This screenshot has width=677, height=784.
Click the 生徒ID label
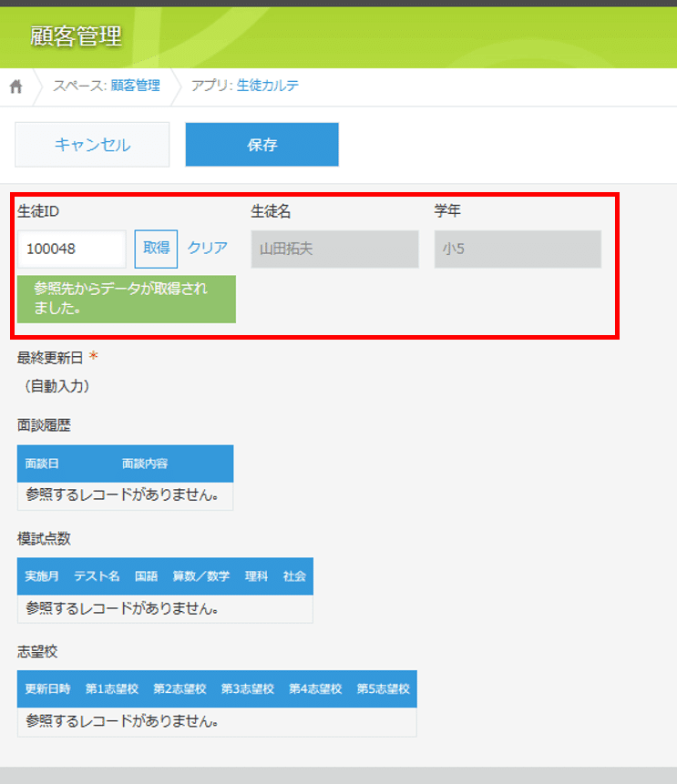pyautogui.click(x=38, y=211)
